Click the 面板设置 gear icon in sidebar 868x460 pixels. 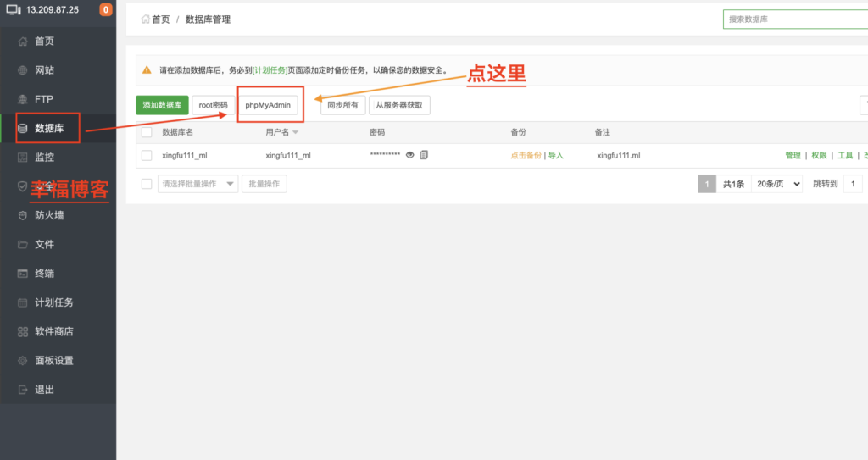pos(22,360)
